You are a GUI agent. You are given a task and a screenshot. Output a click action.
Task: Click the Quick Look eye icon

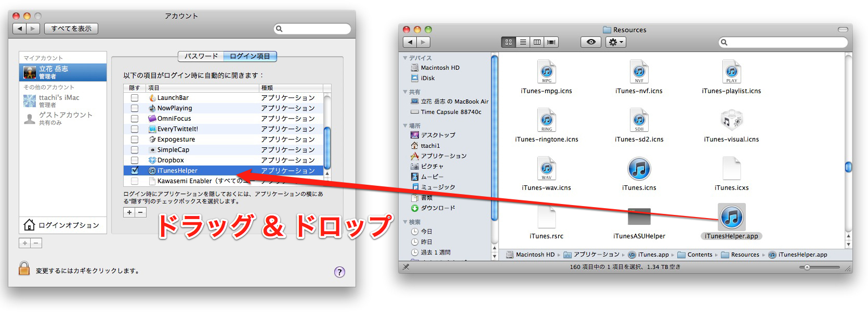coord(591,42)
